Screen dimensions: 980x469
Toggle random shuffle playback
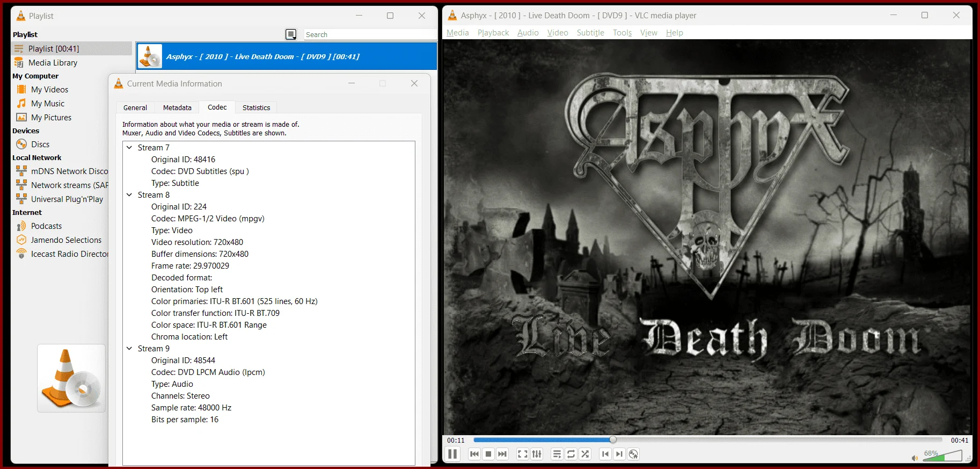coord(585,454)
